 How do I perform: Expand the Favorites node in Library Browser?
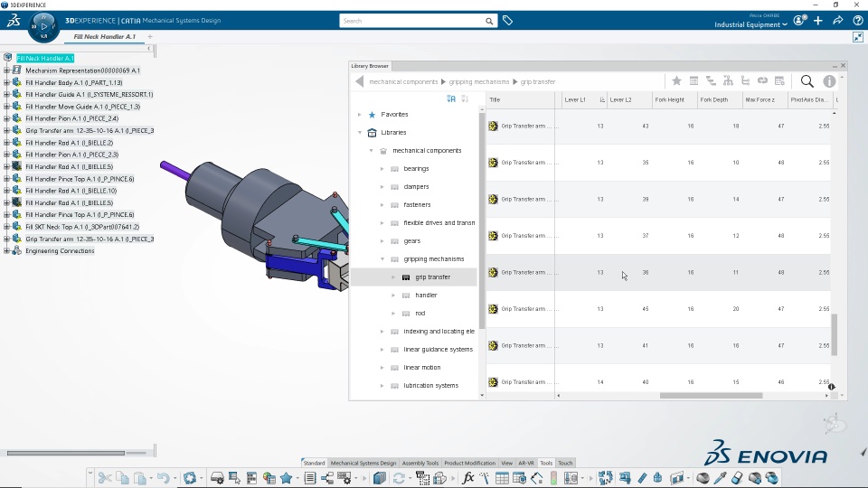pos(360,115)
